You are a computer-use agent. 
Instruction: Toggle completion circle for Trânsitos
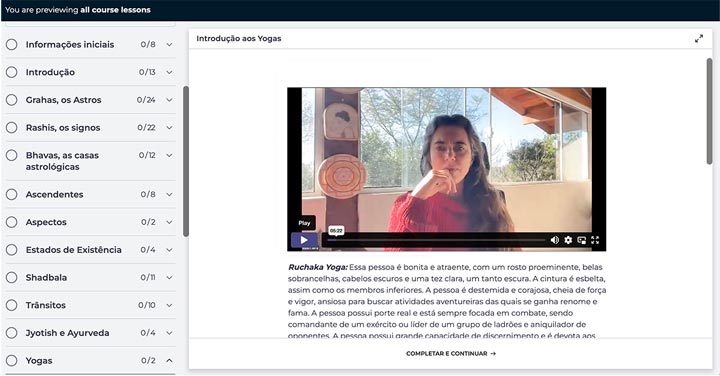point(12,305)
